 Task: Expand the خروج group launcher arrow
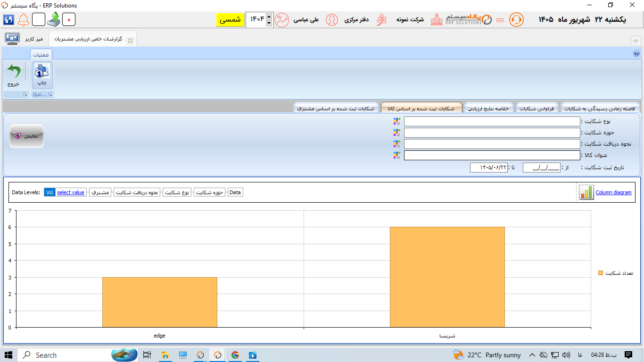[x=25, y=95]
